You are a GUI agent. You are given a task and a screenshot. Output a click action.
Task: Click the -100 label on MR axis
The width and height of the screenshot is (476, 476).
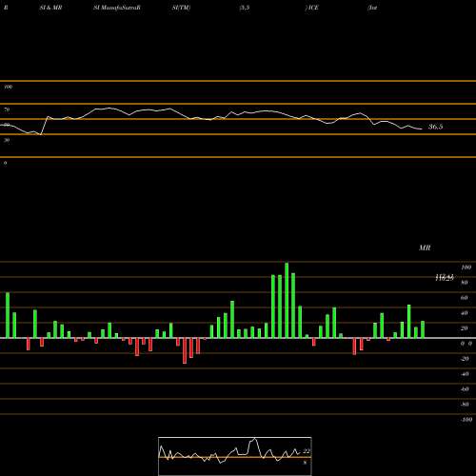466,420
